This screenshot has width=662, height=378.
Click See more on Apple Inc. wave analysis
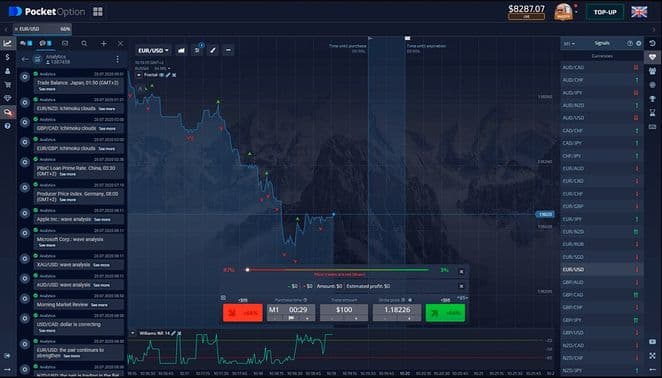tap(102, 220)
